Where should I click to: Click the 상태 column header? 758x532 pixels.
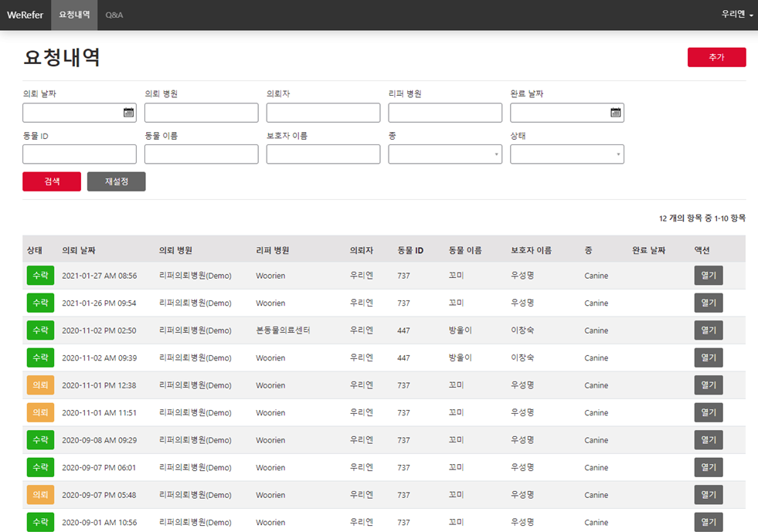34,250
